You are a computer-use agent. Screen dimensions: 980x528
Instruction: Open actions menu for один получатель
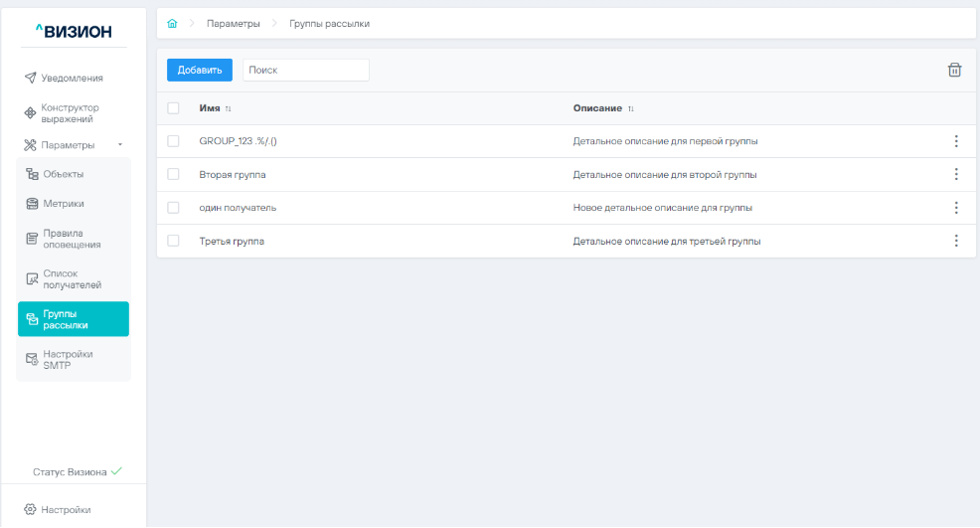pos(955,208)
